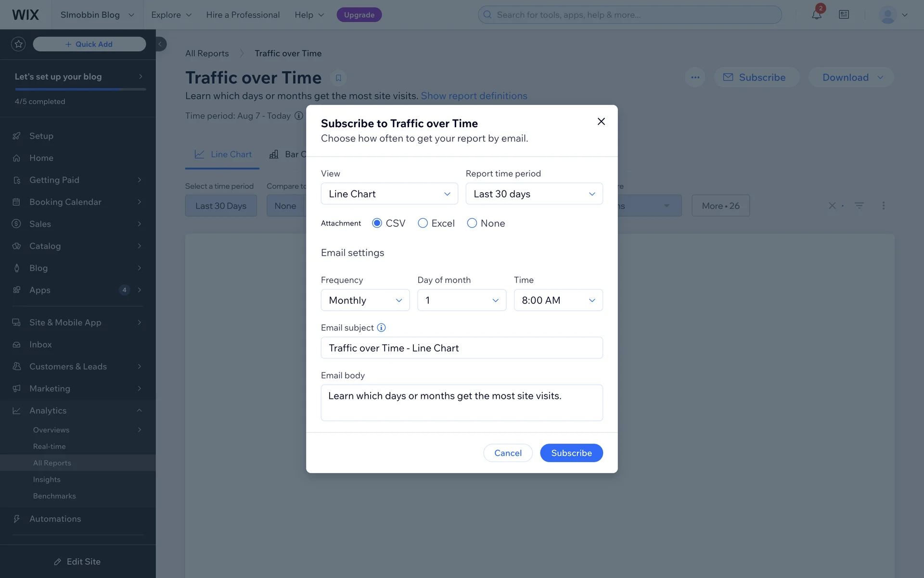The image size is (924, 578).
Task: Collapse the sidebar with arrow icon
Action: [x=160, y=44]
